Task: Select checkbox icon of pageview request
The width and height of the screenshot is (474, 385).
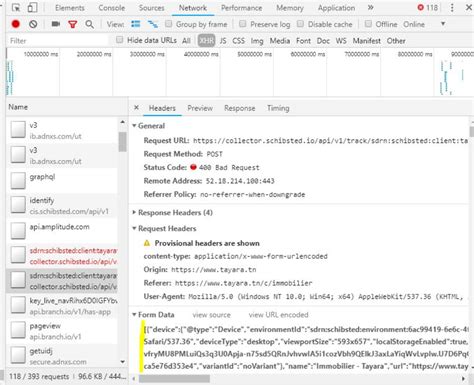Action: point(18,330)
